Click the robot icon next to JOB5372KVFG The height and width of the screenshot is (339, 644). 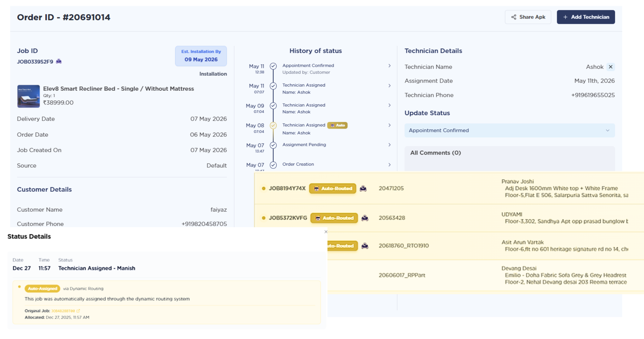click(x=365, y=218)
